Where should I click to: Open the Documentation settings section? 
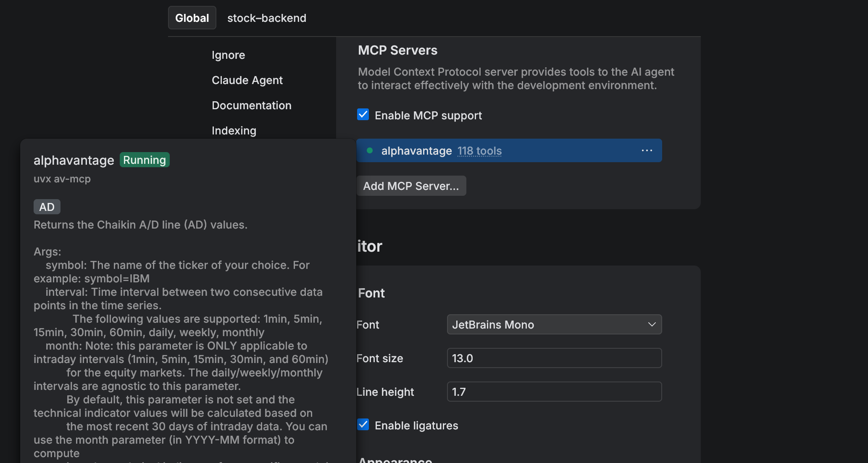[251, 105]
